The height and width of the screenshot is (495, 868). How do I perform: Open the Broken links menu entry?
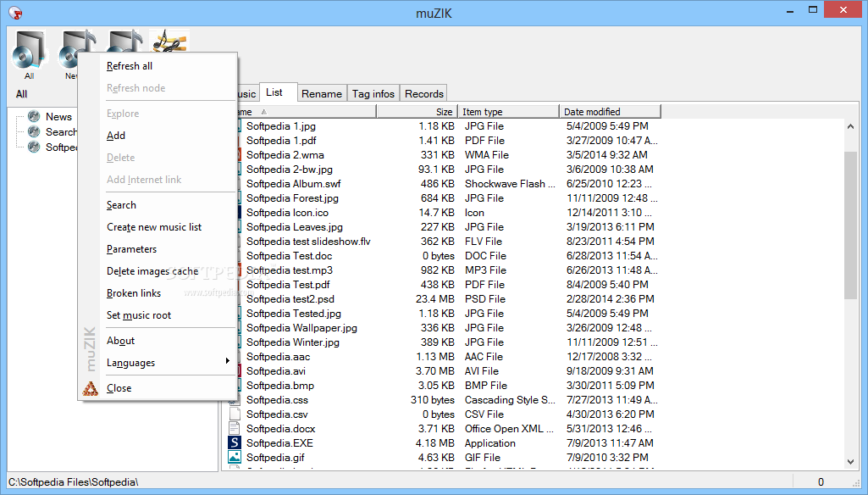[x=134, y=293]
